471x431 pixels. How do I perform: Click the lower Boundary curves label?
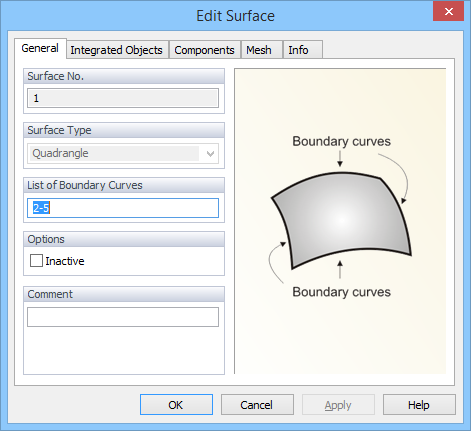pyautogui.click(x=341, y=292)
